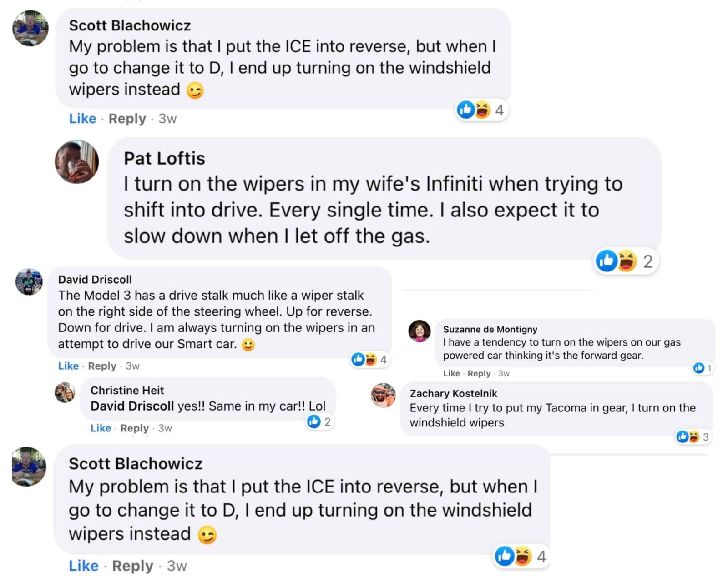Click David Driscoll's avatar photo
The image size is (728, 582).
pyautogui.click(x=29, y=282)
